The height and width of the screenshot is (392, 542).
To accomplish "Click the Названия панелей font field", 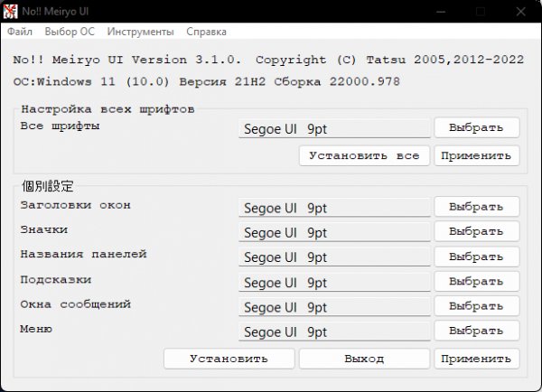I will point(334,257).
